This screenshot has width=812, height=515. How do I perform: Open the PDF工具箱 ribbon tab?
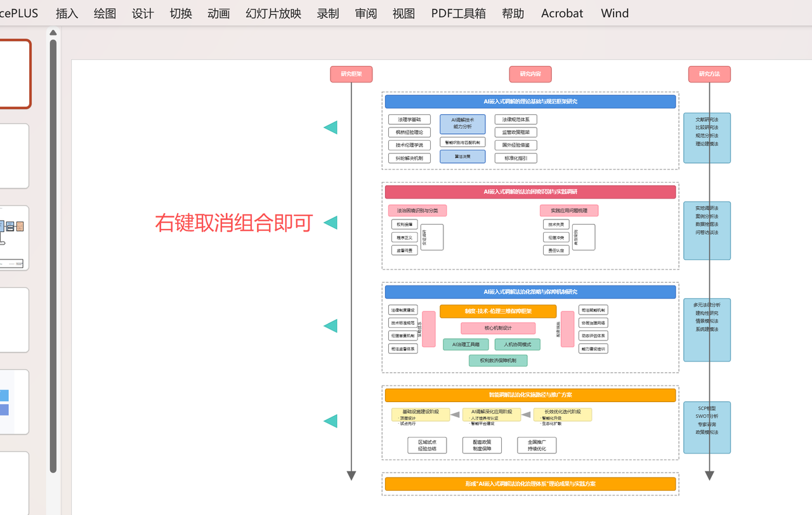(458, 13)
